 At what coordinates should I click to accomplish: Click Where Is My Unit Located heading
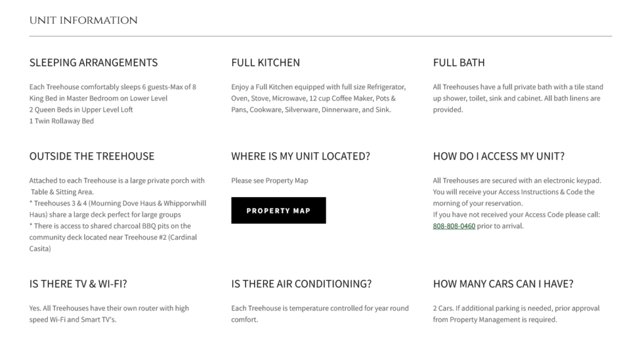(301, 156)
